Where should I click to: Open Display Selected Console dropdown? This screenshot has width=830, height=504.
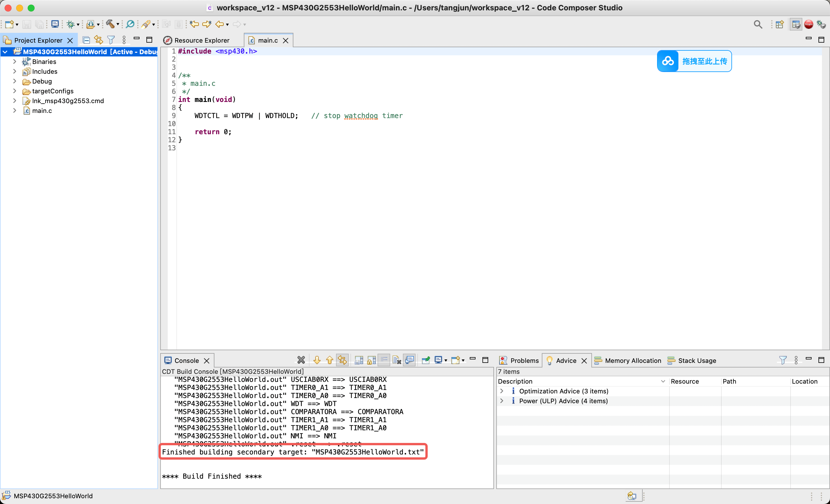446,361
